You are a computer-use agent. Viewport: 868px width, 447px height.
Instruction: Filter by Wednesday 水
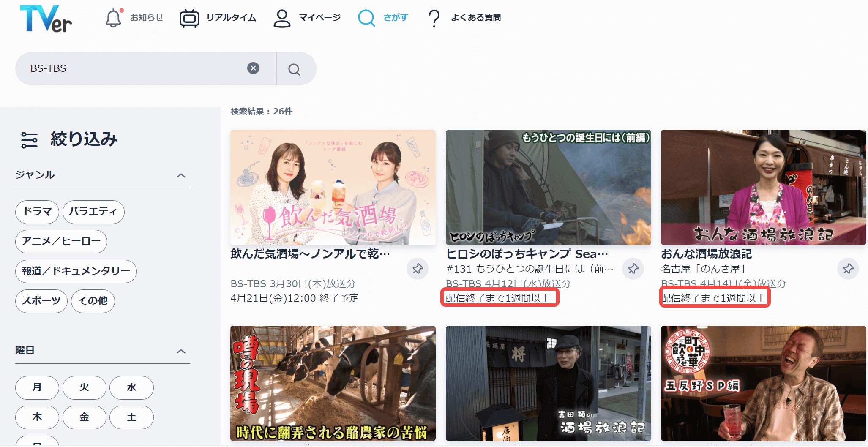tap(131, 387)
